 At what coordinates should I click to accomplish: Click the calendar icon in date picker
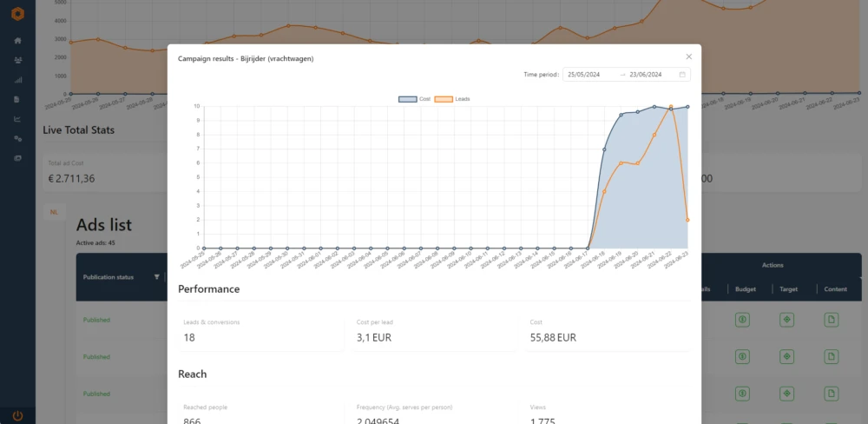682,75
